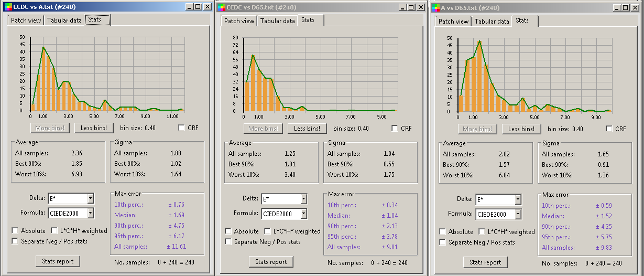
Task: Open Stats report in A vs D65.txt window
Action: [x=485, y=262]
